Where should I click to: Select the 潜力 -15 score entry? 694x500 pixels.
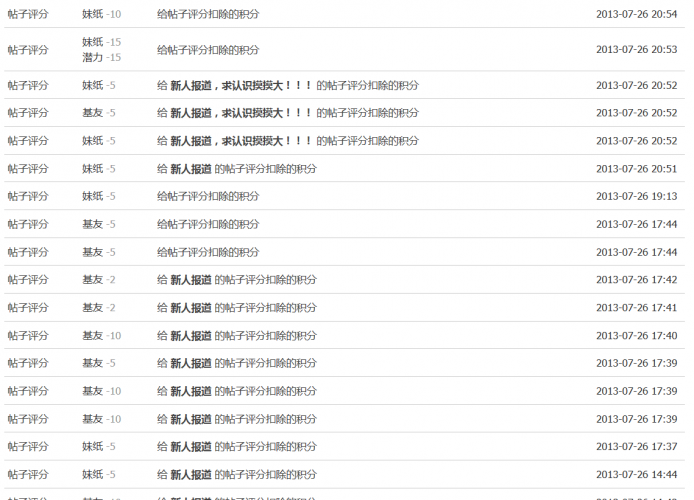point(101,58)
